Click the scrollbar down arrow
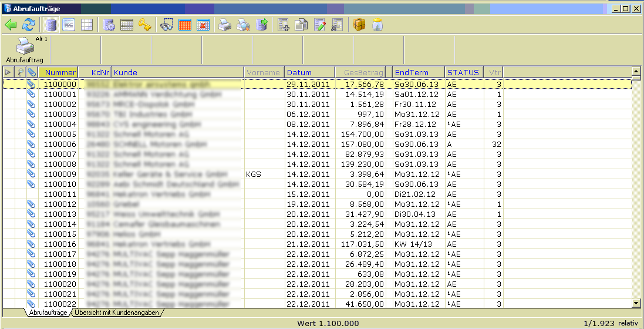 [x=636, y=303]
